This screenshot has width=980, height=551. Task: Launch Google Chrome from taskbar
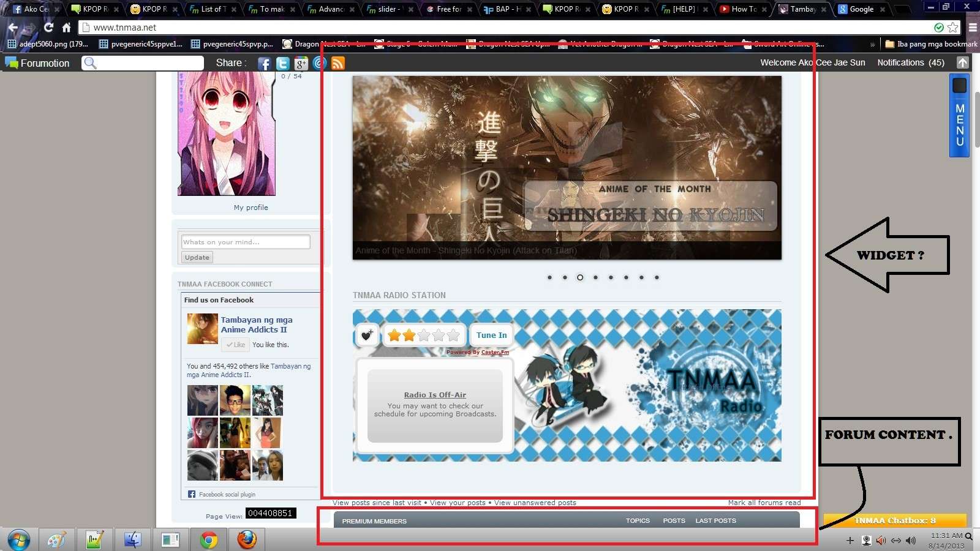click(209, 540)
